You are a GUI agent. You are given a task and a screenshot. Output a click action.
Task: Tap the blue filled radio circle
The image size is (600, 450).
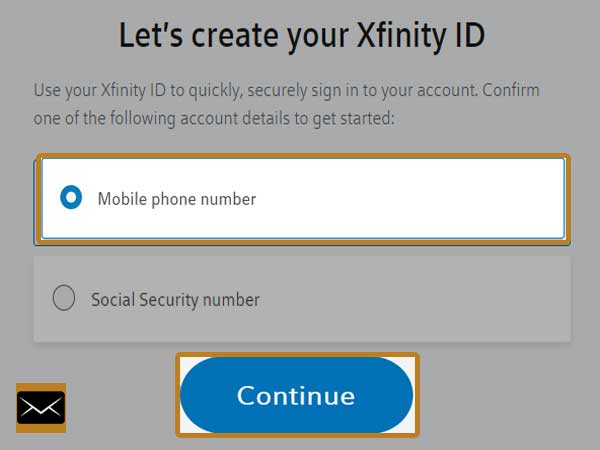point(71,197)
